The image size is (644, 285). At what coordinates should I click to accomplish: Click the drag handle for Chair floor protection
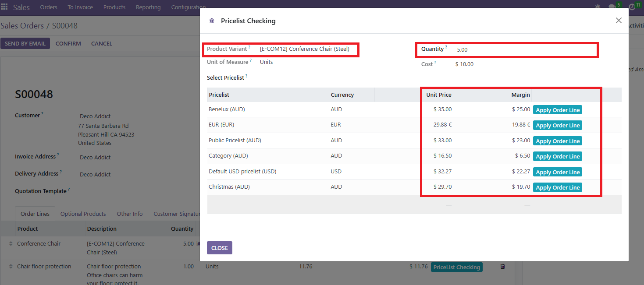coord(11,267)
